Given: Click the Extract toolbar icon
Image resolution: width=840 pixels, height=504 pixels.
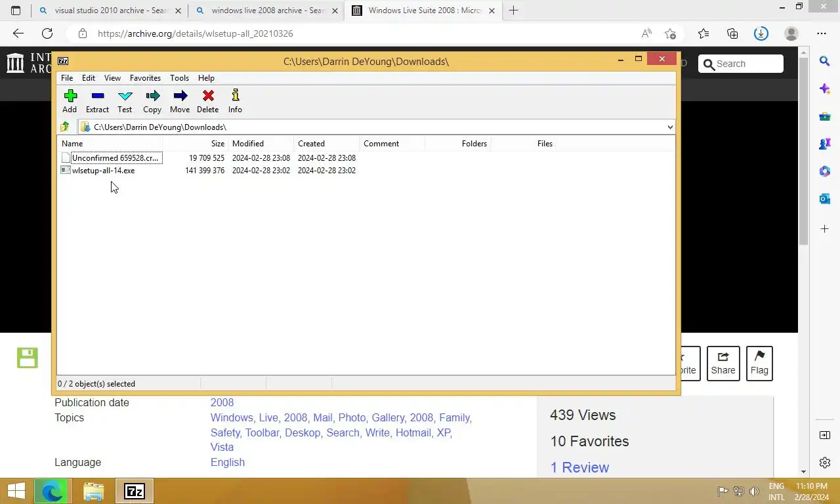Looking at the screenshot, I should (97, 101).
